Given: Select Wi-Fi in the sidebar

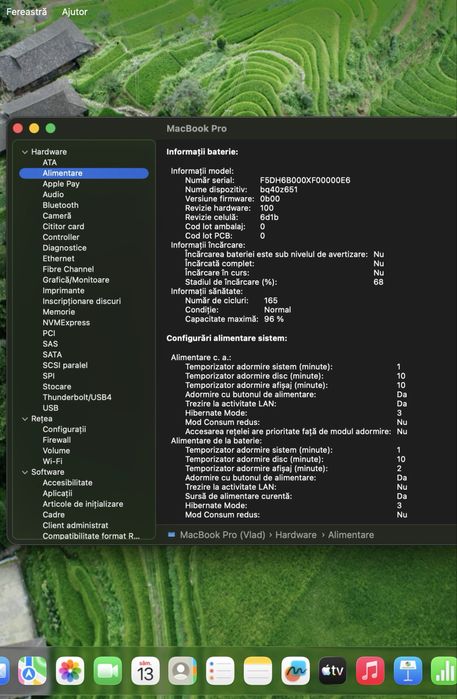Looking at the screenshot, I should (x=52, y=461).
